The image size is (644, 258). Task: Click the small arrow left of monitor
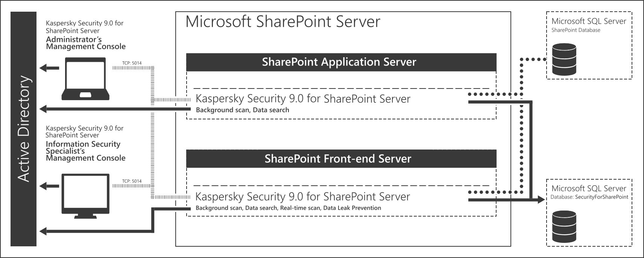pos(49,186)
